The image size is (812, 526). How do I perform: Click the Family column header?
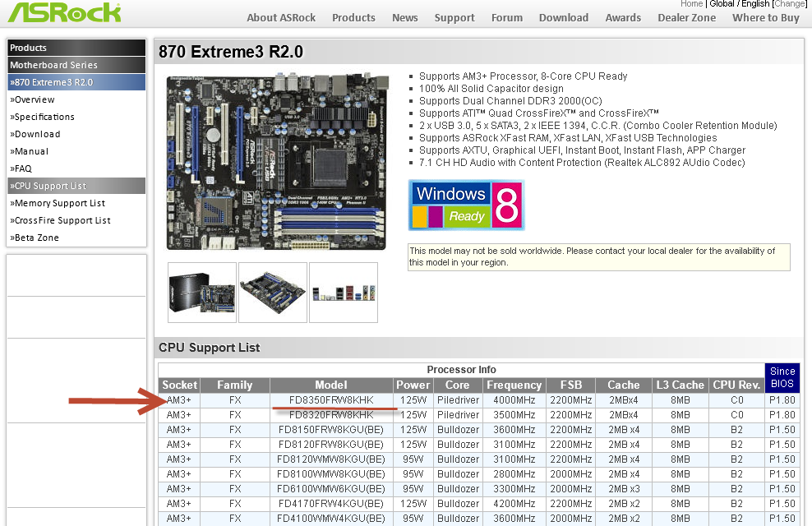(x=235, y=385)
